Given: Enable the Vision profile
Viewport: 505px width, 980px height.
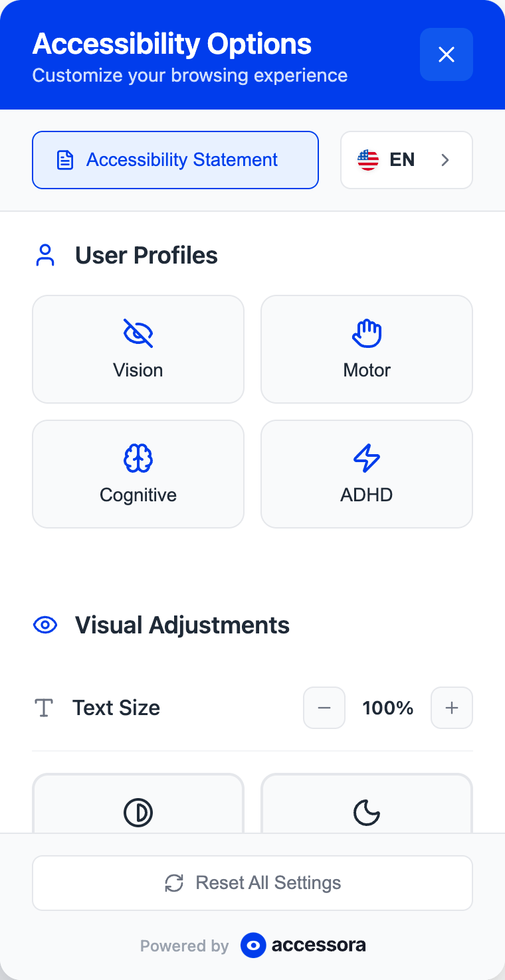Looking at the screenshot, I should (x=138, y=349).
